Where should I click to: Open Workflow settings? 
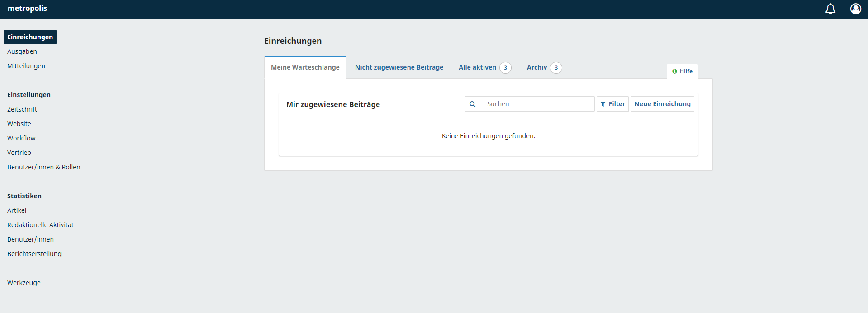[x=21, y=138]
